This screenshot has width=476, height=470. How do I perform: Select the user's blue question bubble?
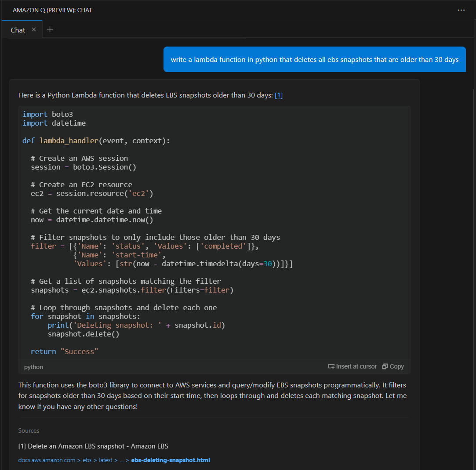tap(314, 59)
